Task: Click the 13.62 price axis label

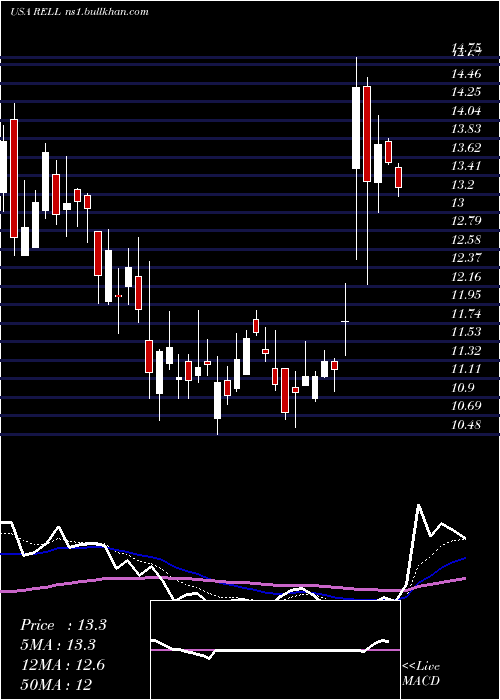Action: 467,148
